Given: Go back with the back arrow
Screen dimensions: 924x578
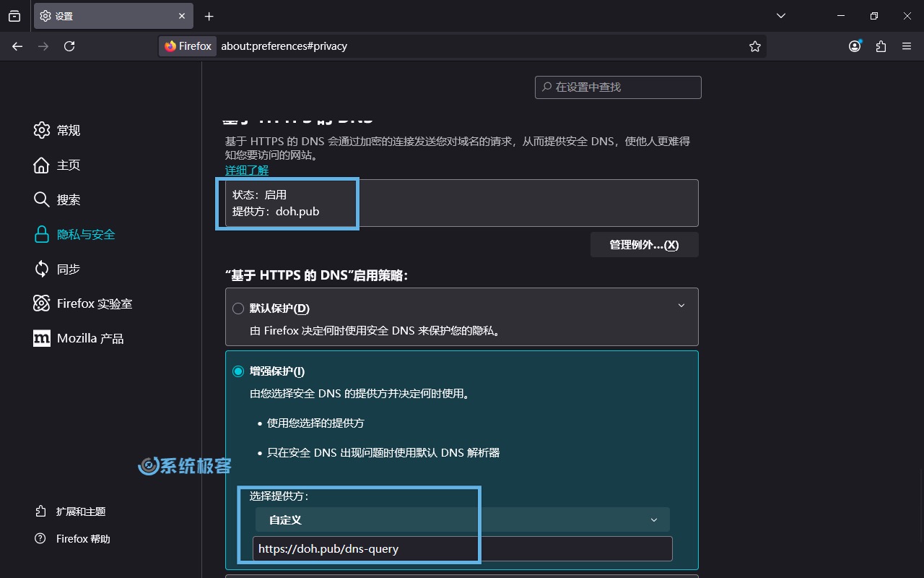Looking at the screenshot, I should click(x=17, y=46).
